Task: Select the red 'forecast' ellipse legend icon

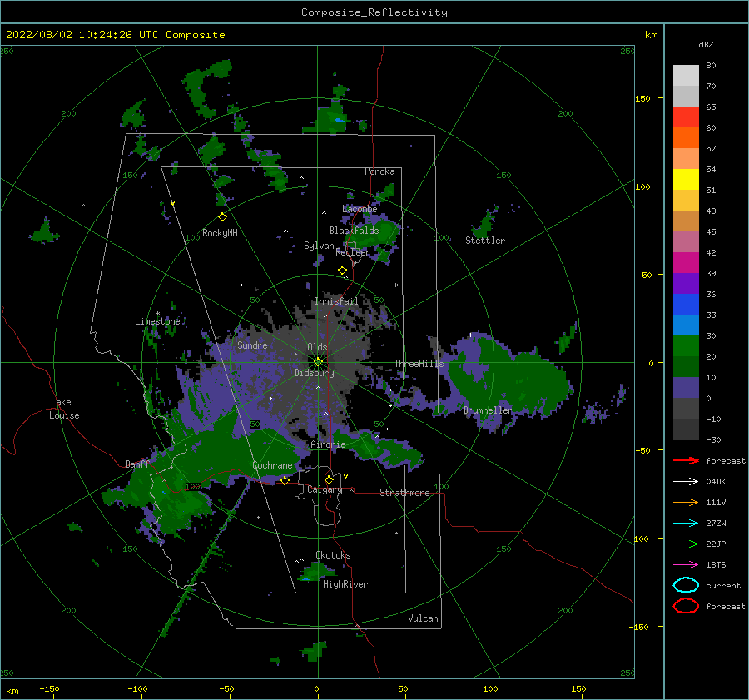Action: [x=686, y=606]
